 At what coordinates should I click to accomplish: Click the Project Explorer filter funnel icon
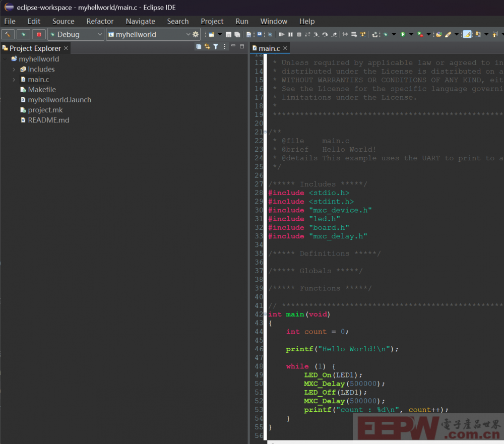click(216, 47)
